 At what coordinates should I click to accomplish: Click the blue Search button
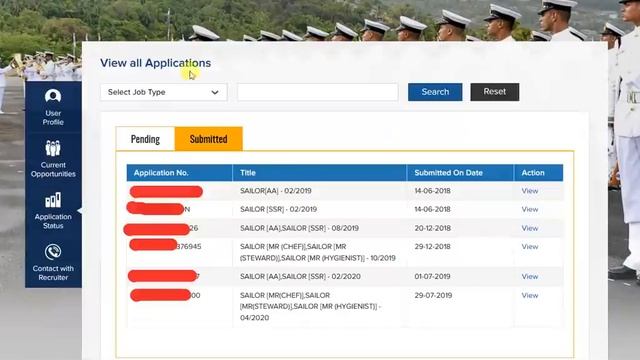point(435,92)
